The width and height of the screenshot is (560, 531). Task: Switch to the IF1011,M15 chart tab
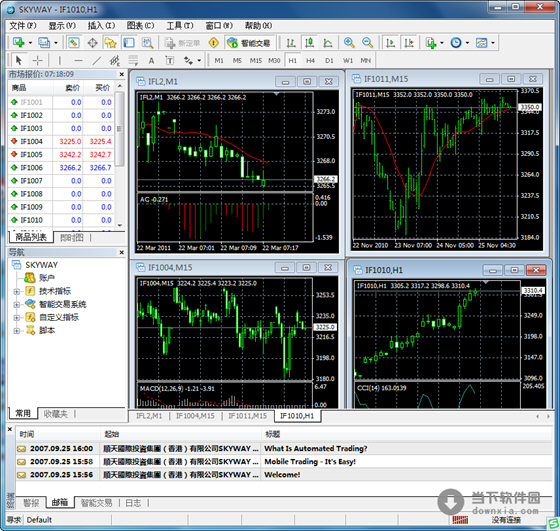[x=248, y=416]
